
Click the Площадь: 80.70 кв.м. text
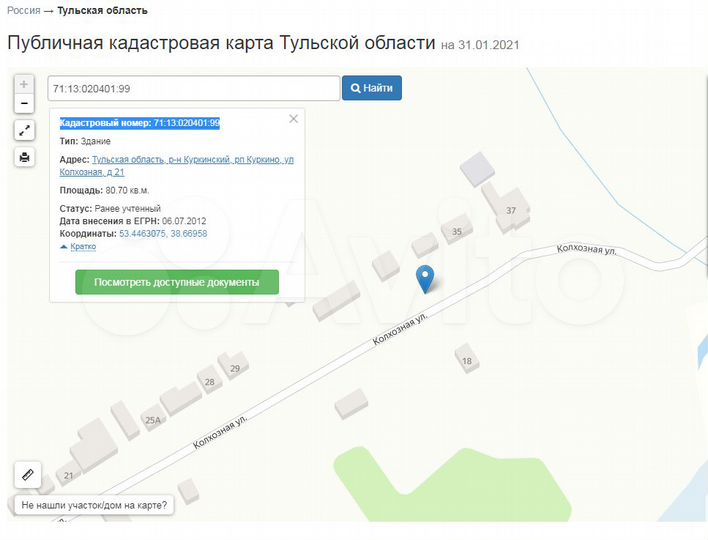pos(104,190)
